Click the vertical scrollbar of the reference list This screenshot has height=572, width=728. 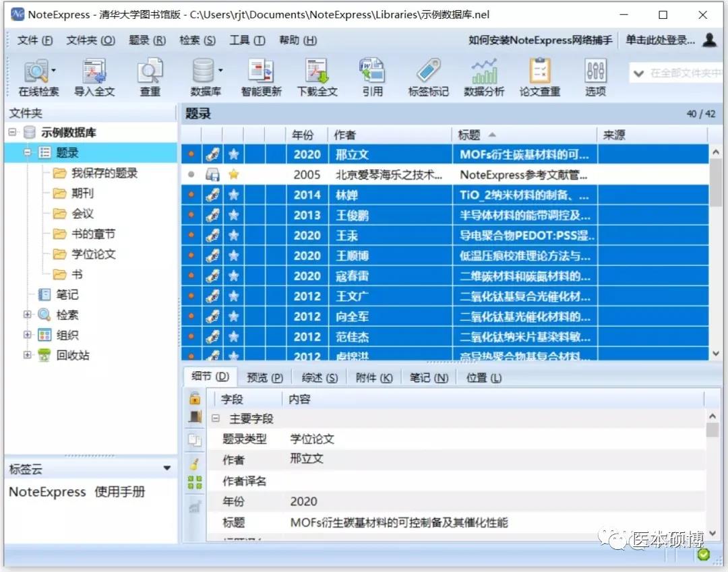coord(715,183)
